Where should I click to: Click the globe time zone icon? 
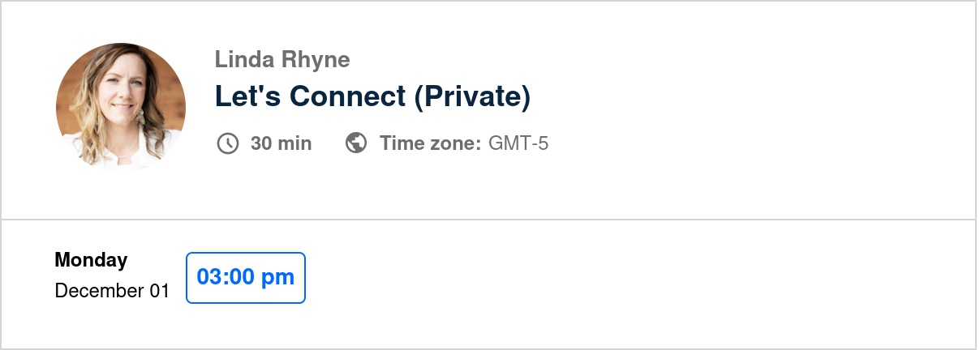point(356,143)
